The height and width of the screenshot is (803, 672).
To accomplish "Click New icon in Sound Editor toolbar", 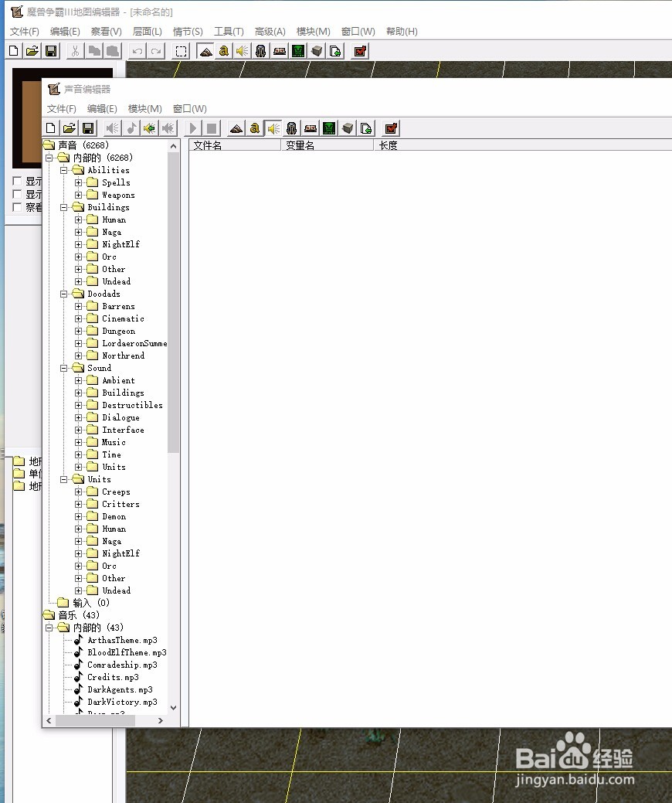I will click(51, 128).
